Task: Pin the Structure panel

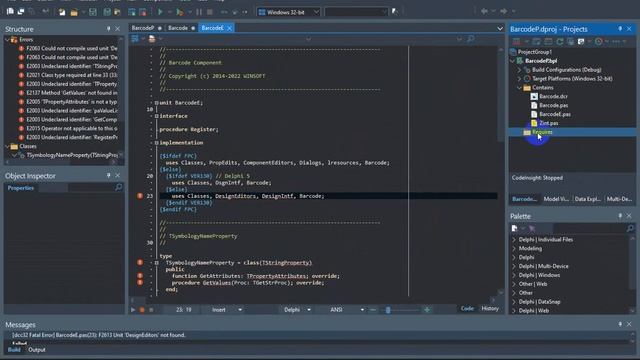Action: (109, 29)
